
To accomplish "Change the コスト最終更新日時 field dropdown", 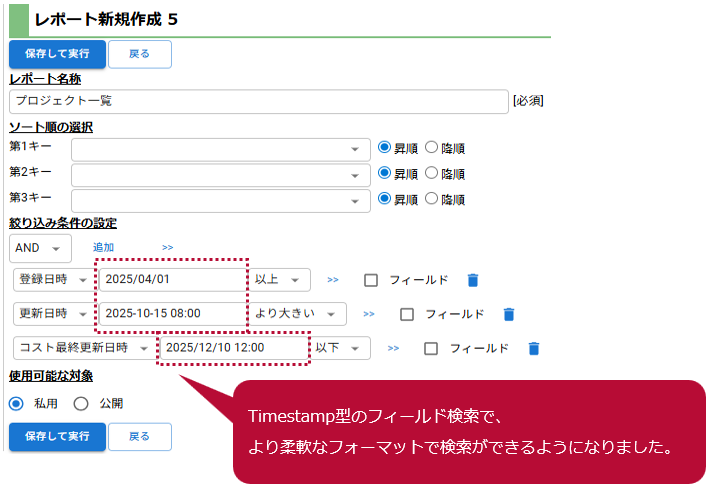I will [85, 348].
